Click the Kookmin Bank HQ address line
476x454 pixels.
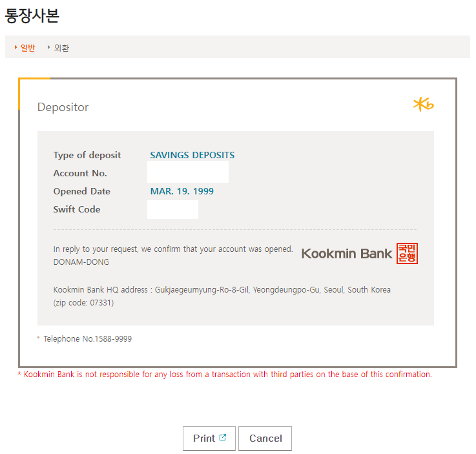coord(222,290)
